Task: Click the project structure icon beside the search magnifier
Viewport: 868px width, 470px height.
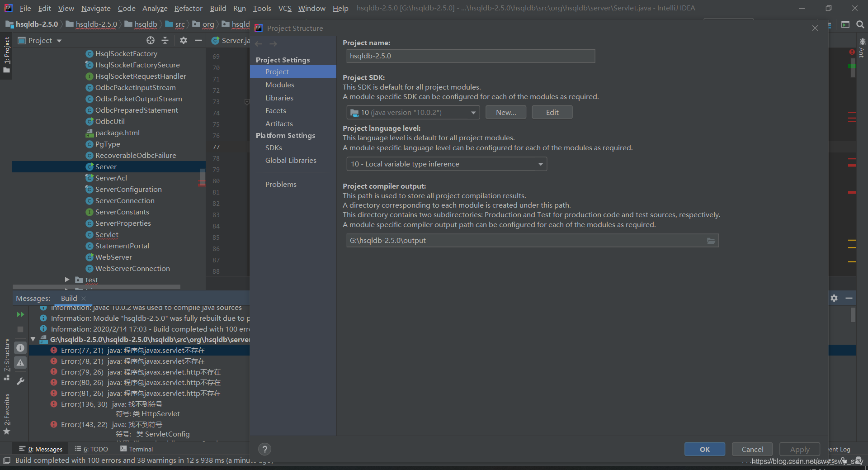Action: [x=845, y=24]
